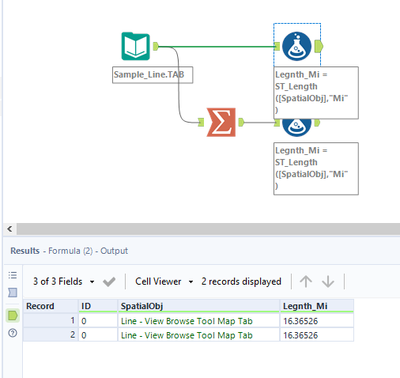Select row number 1 in Results
This screenshot has width=400, height=378.
(51, 321)
